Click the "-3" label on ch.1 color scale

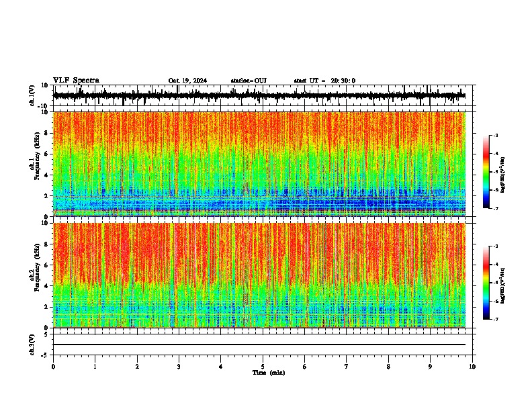click(496, 135)
